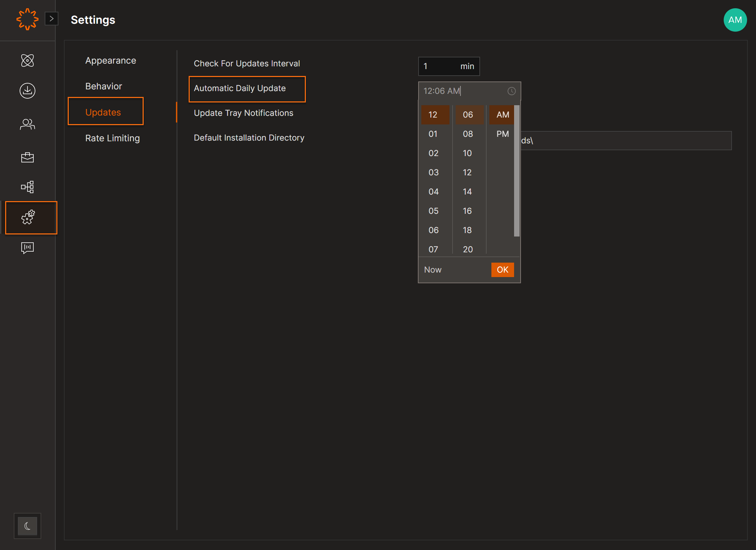Open the hierarchy tree icon in sidebar
Viewport: 756px width, 550px height.
tap(27, 187)
